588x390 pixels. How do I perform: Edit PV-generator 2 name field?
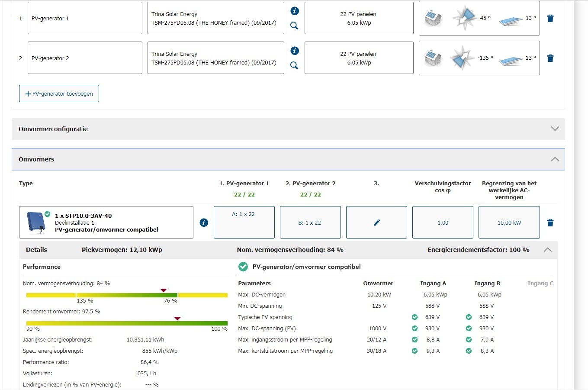click(85, 58)
